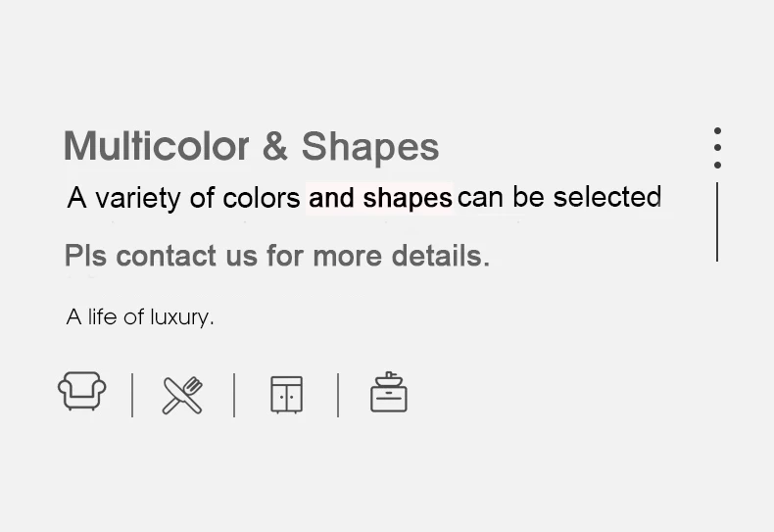Click the divider between cutlery and cabinet icons
Image resolution: width=774 pixels, height=532 pixels.
[234, 395]
